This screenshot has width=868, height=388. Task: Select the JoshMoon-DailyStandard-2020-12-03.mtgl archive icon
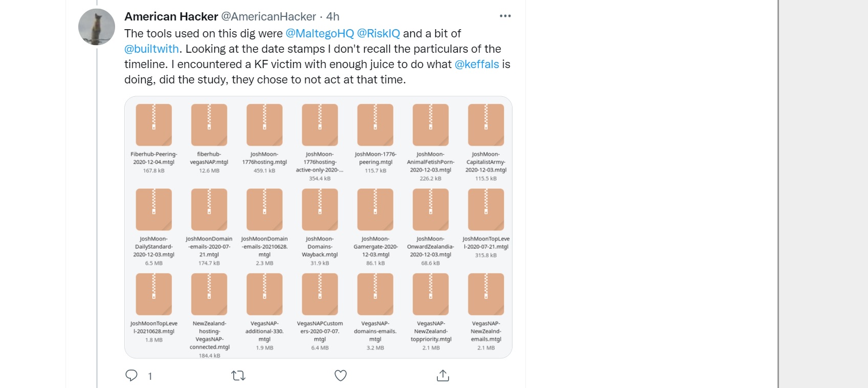[x=154, y=209]
